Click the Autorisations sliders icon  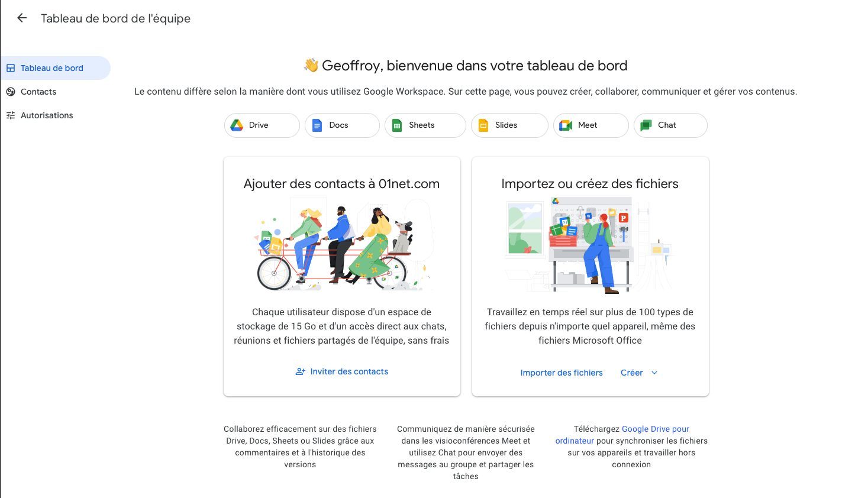(11, 115)
